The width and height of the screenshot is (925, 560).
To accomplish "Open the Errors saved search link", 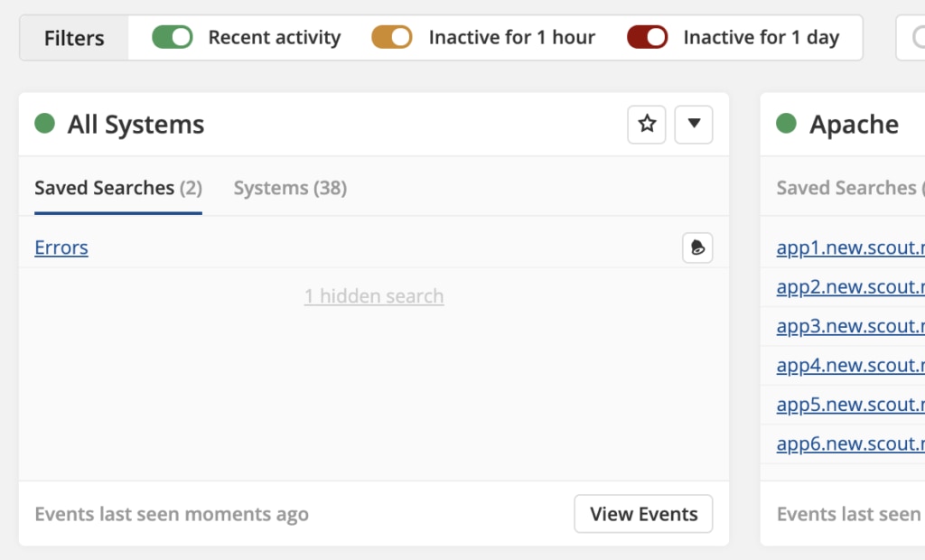I will click(61, 247).
